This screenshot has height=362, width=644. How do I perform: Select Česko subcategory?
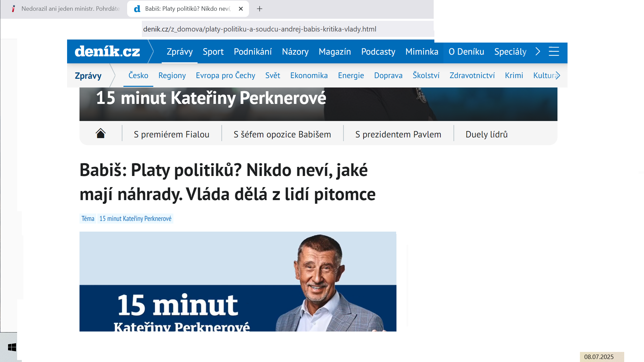tap(138, 75)
